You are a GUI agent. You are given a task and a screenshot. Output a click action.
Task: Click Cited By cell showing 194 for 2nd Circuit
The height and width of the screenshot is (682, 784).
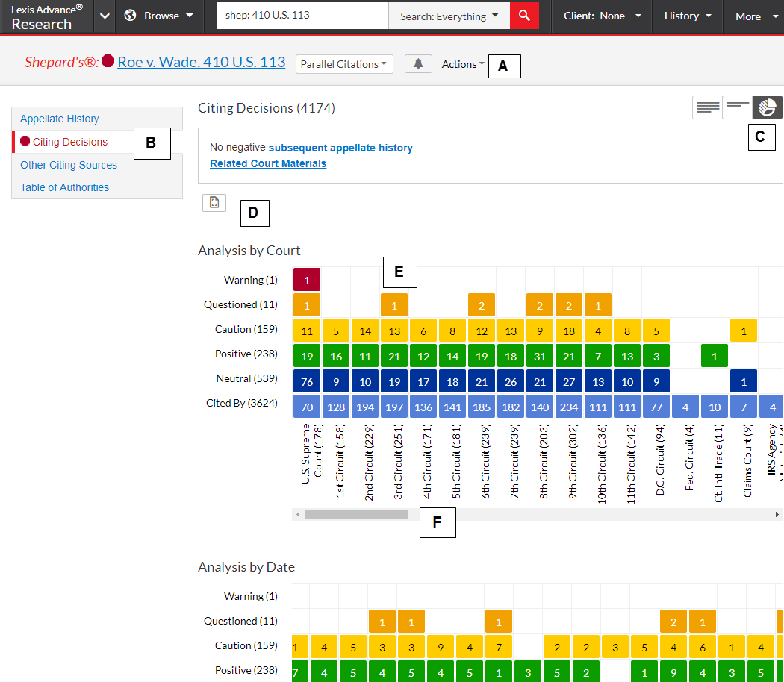pos(365,407)
